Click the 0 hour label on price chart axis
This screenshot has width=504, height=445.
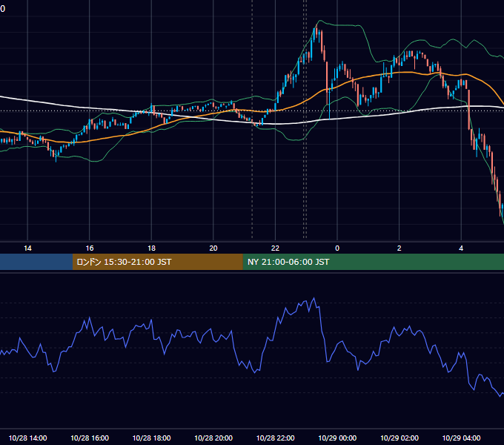pyautogui.click(x=337, y=248)
